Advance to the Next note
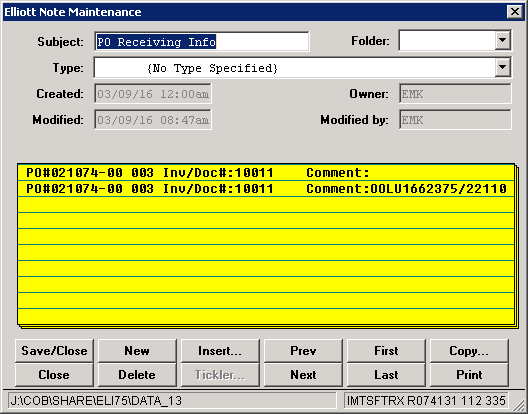Viewport: 528px width, 414px height. tap(303, 375)
